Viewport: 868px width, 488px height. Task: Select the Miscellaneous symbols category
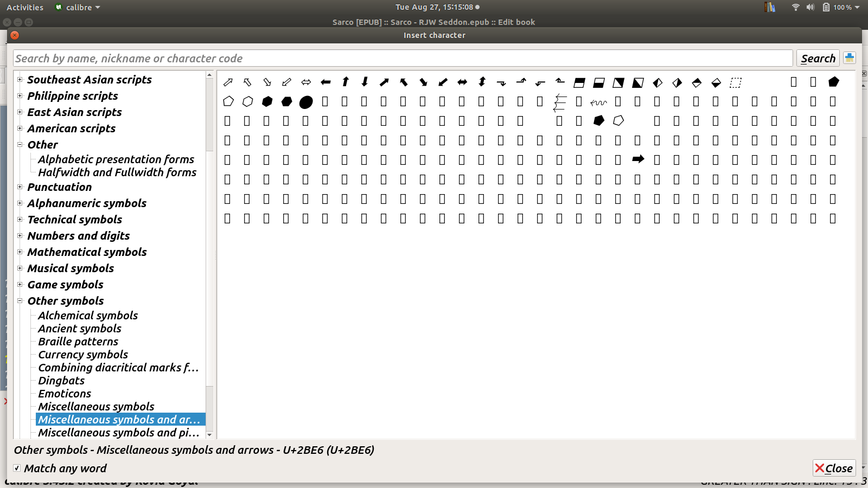96,407
